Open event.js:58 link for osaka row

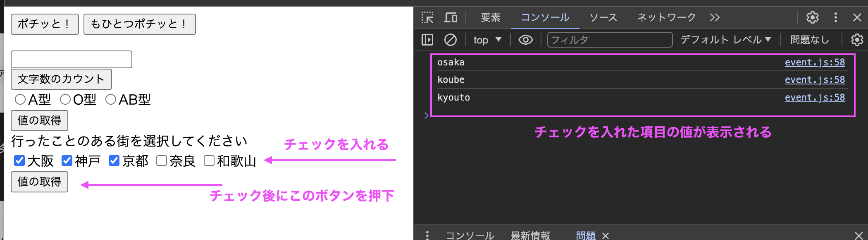(x=815, y=62)
